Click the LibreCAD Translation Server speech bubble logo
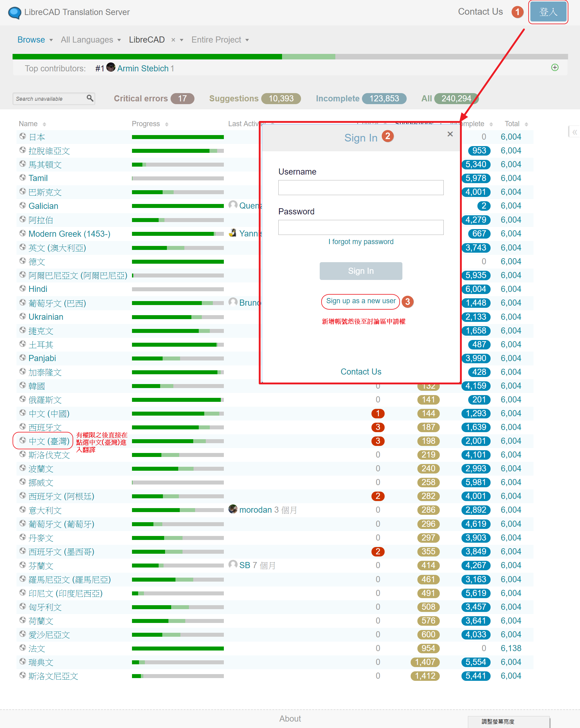Screen dimensions: 580x728 (14, 13)
